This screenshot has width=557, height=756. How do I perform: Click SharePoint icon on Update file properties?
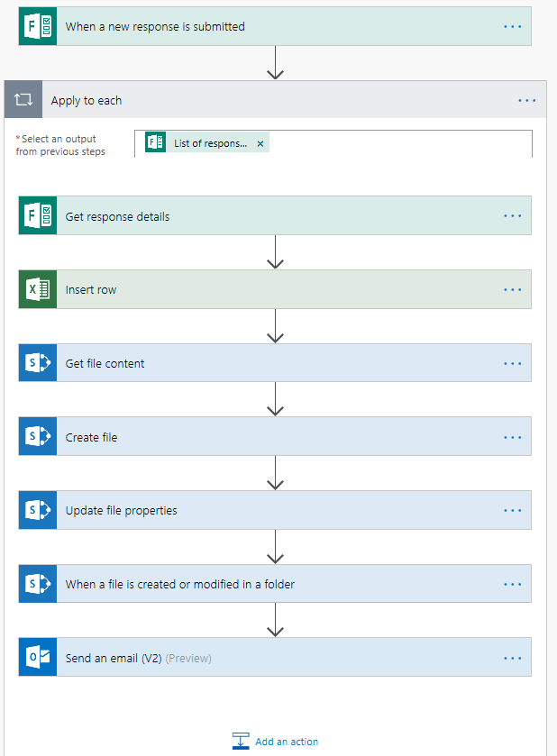coord(38,510)
